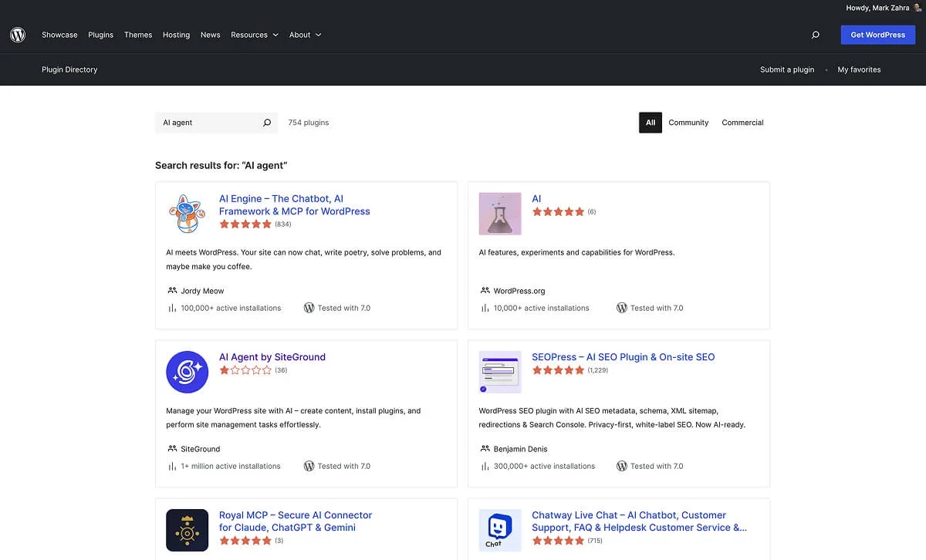This screenshot has width=926, height=560.
Task: Select the All filter tab
Action: [651, 123]
